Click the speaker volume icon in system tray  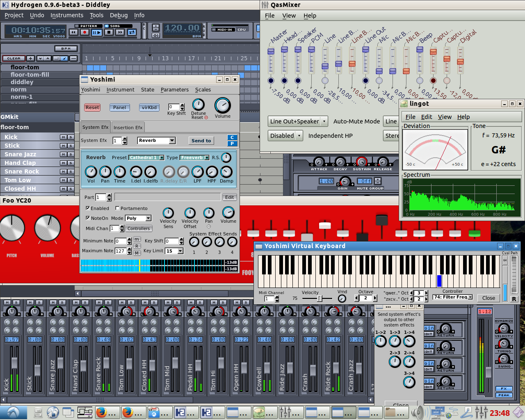pos(417,412)
